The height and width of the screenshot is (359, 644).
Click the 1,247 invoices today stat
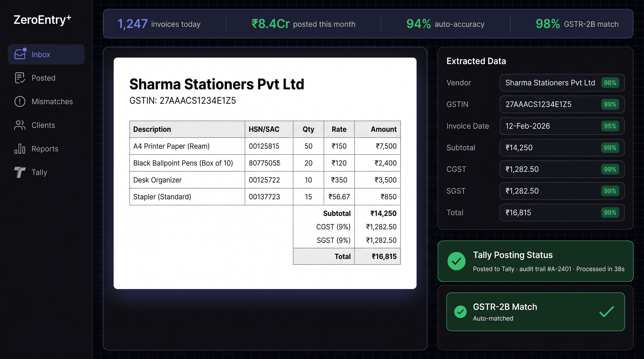click(159, 24)
